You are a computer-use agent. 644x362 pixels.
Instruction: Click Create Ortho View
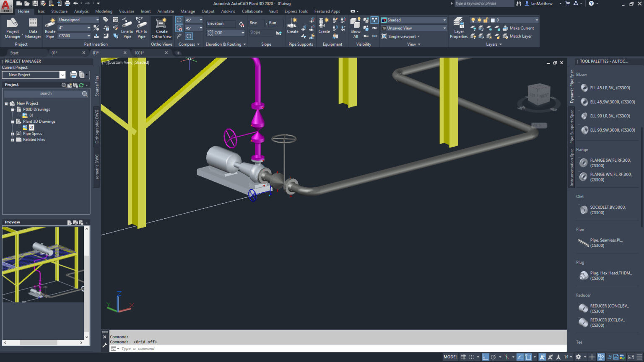[161, 28]
